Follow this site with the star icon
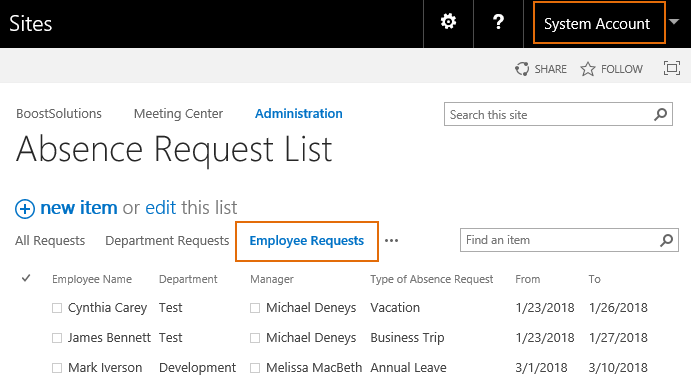This screenshot has width=691, height=387. [587, 69]
